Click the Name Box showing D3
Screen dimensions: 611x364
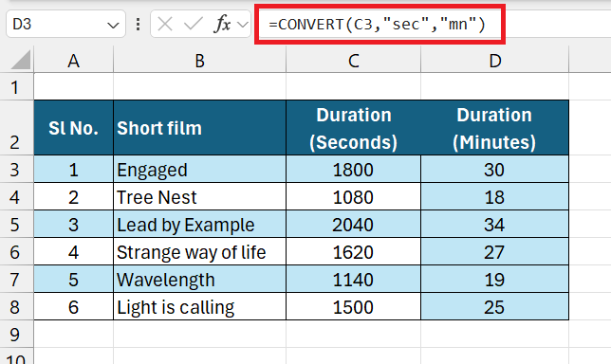coord(65,24)
